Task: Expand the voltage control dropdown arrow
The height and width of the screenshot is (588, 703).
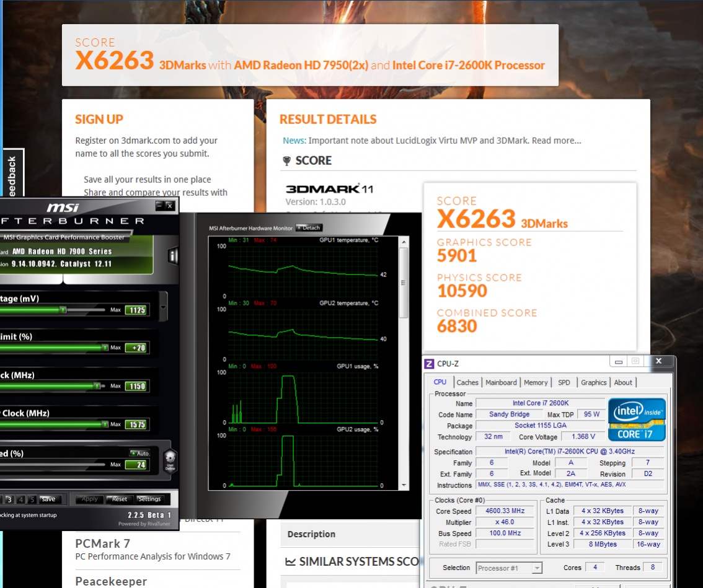Action: (163, 307)
